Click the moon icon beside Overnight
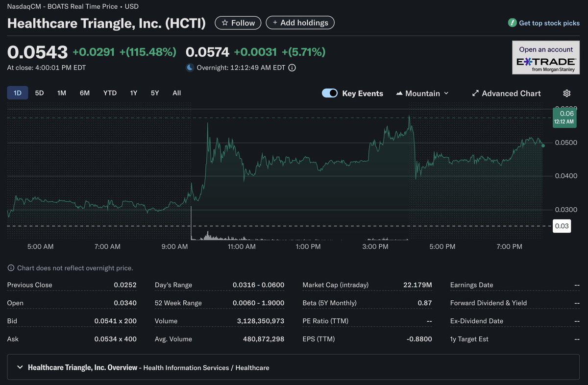 (190, 68)
